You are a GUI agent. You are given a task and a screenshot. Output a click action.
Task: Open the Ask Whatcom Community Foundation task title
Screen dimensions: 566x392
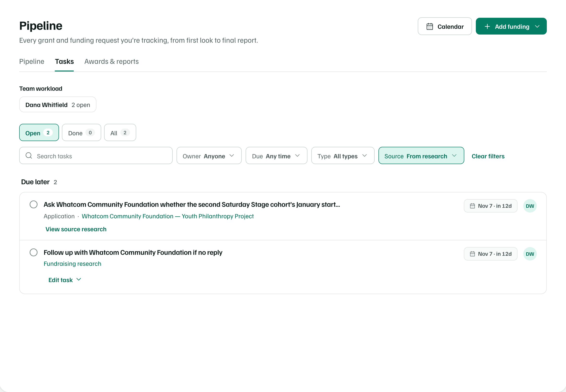coord(192,205)
